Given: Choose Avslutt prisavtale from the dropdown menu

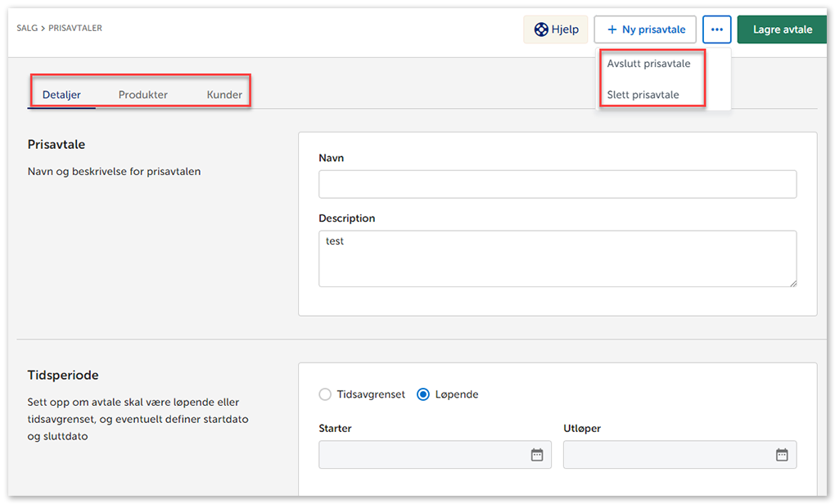Looking at the screenshot, I should (x=648, y=64).
